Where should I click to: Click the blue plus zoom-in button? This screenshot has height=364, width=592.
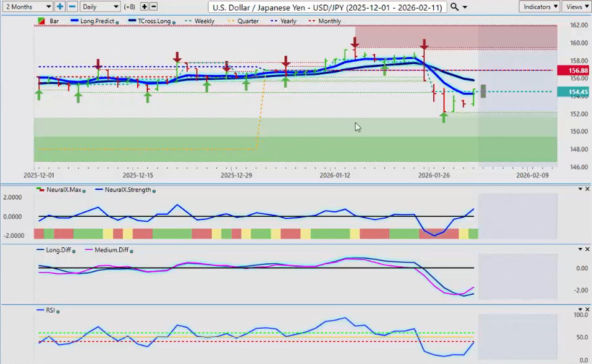[60, 6]
